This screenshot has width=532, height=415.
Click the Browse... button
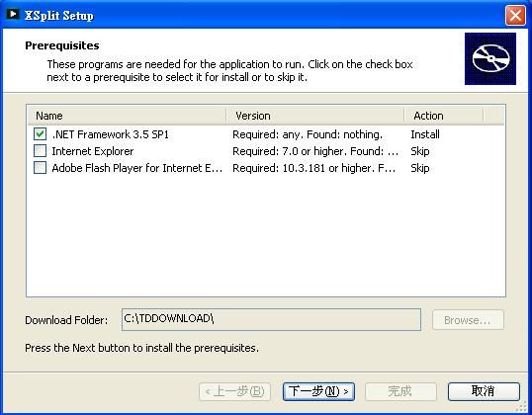tap(468, 320)
